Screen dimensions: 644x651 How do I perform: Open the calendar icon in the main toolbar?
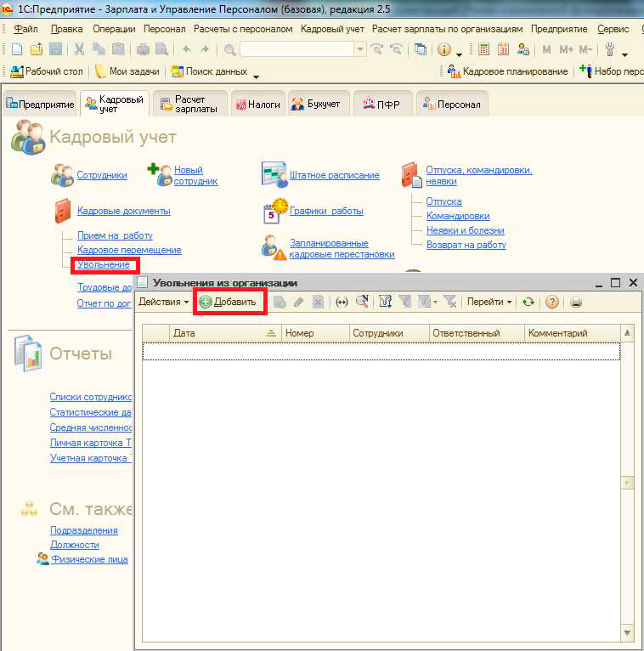[503, 50]
